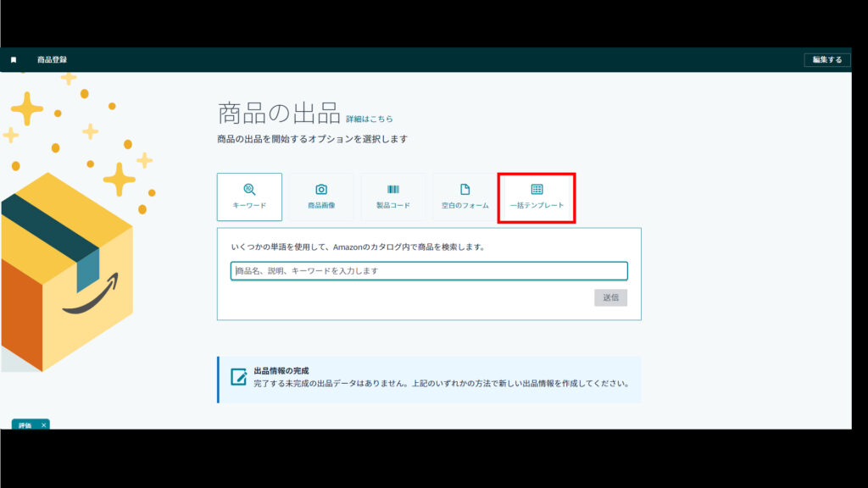Click the magnifier keyword search icon

[249, 190]
